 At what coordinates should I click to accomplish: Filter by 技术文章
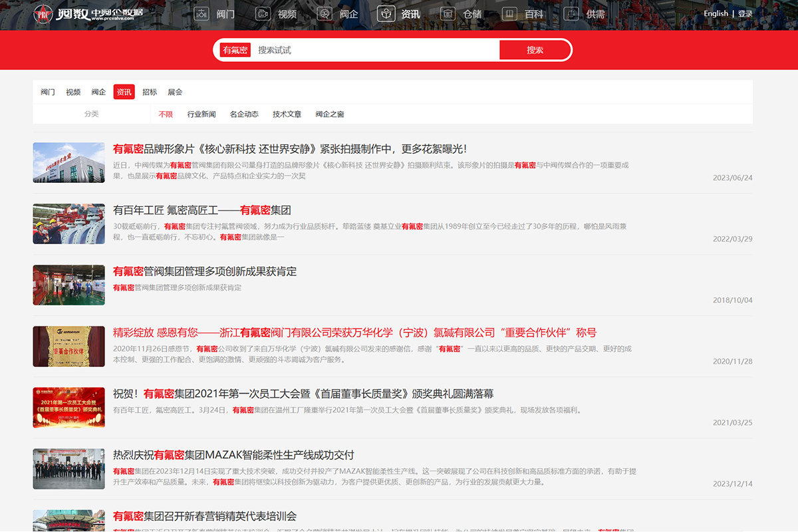(x=287, y=114)
